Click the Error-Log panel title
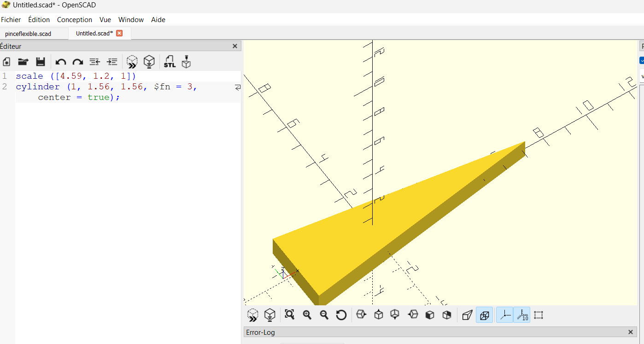 click(261, 332)
